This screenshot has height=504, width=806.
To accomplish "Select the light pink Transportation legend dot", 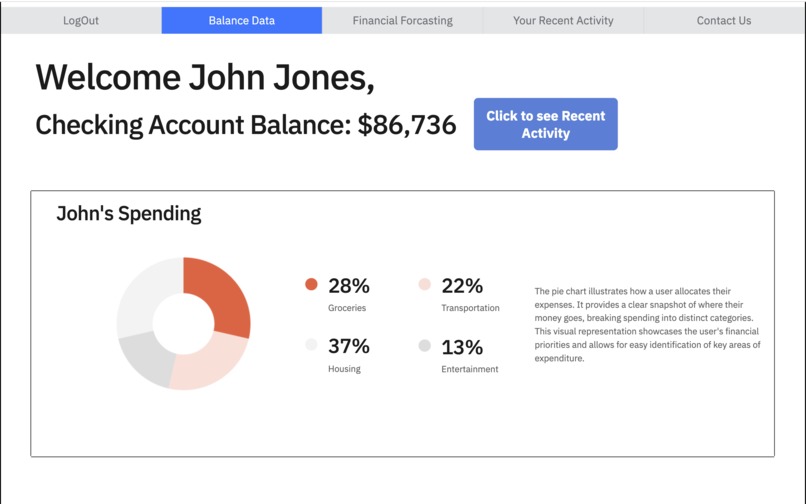I will point(425,284).
